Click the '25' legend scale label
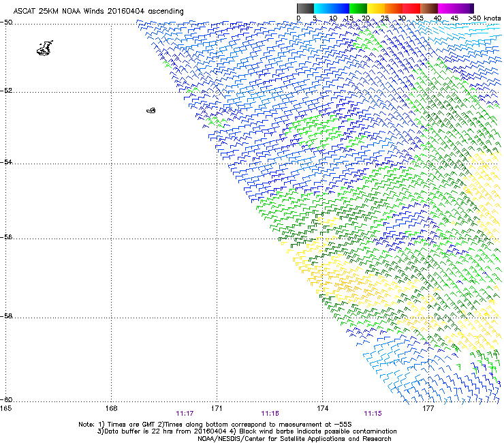This screenshot has width=504, height=443. coord(385,18)
